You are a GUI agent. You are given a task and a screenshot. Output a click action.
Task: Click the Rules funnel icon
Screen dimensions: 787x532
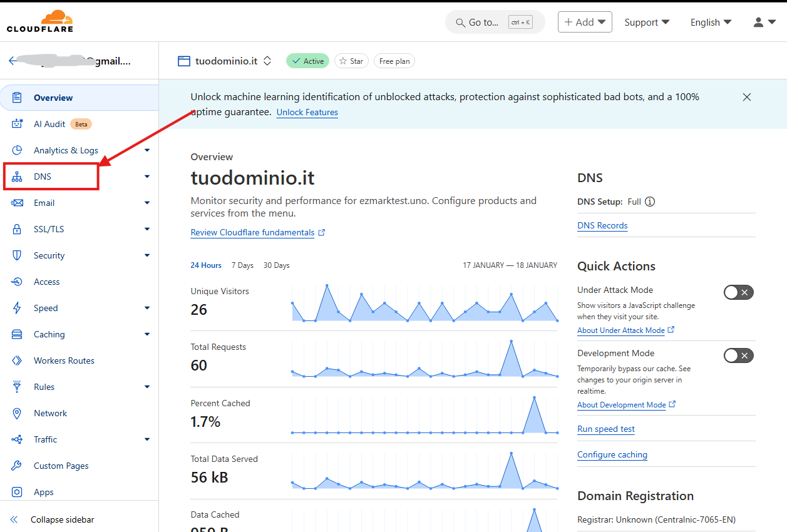17,387
